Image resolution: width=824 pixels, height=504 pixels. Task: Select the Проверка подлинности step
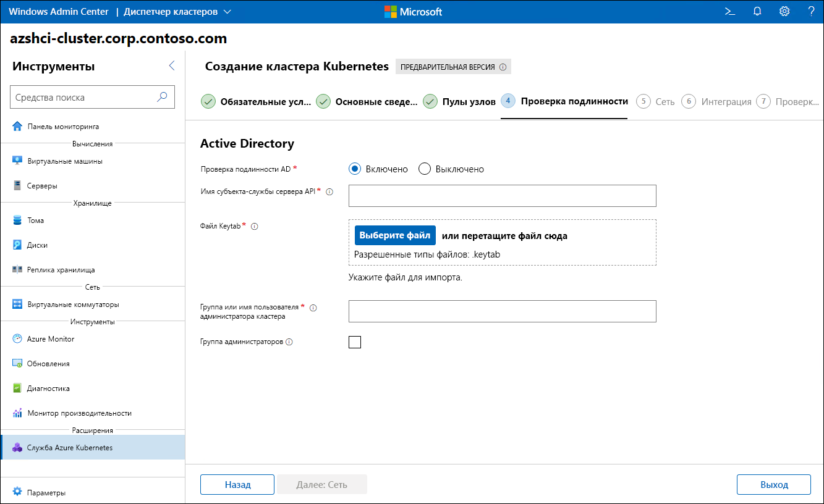pos(564,101)
